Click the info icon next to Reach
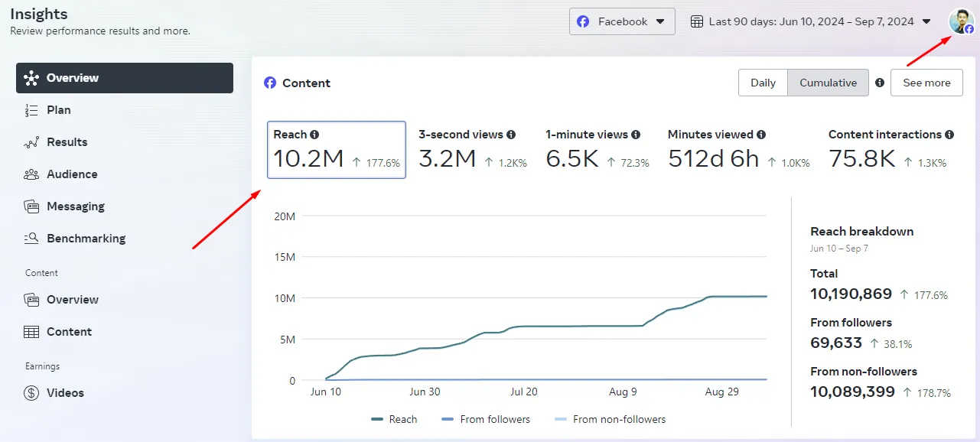The width and height of the screenshot is (980, 442). [314, 135]
